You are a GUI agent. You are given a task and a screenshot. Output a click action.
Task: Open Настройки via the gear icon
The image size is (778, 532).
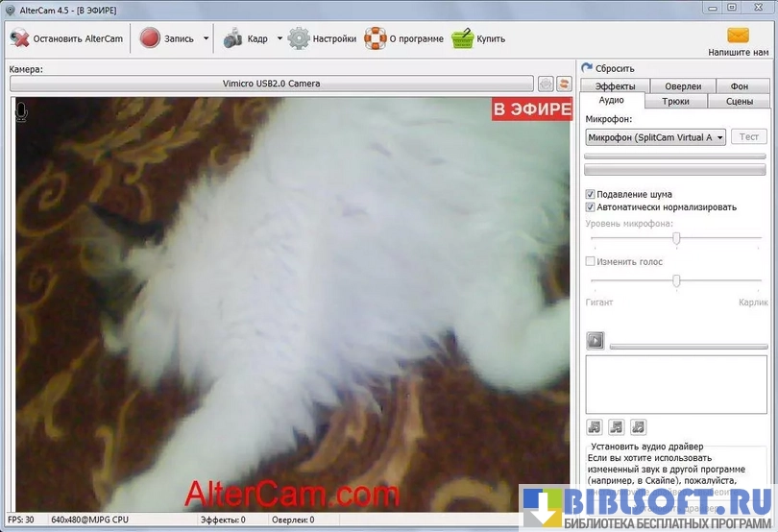299,39
